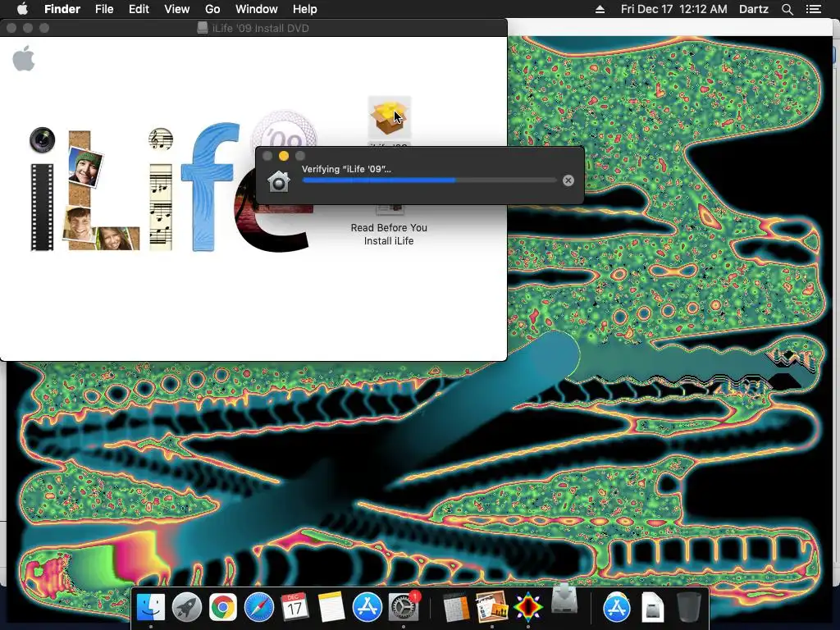
Task: Open the Go menu
Action: point(212,9)
